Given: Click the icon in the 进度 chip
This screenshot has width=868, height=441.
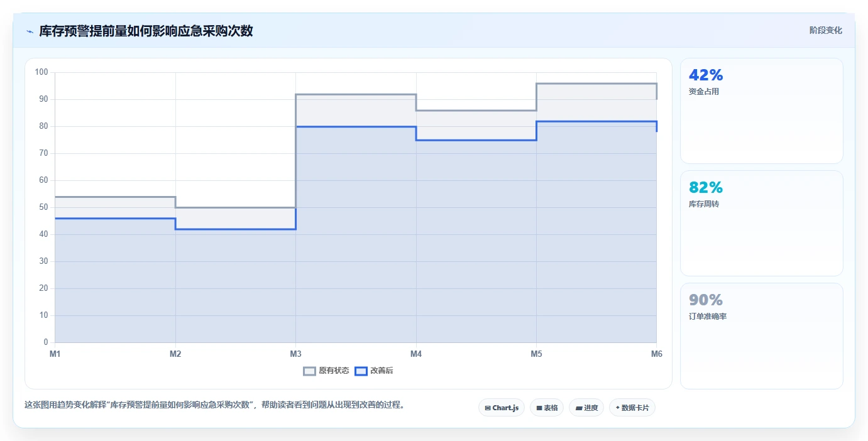Looking at the screenshot, I should click(x=579, y=408).
